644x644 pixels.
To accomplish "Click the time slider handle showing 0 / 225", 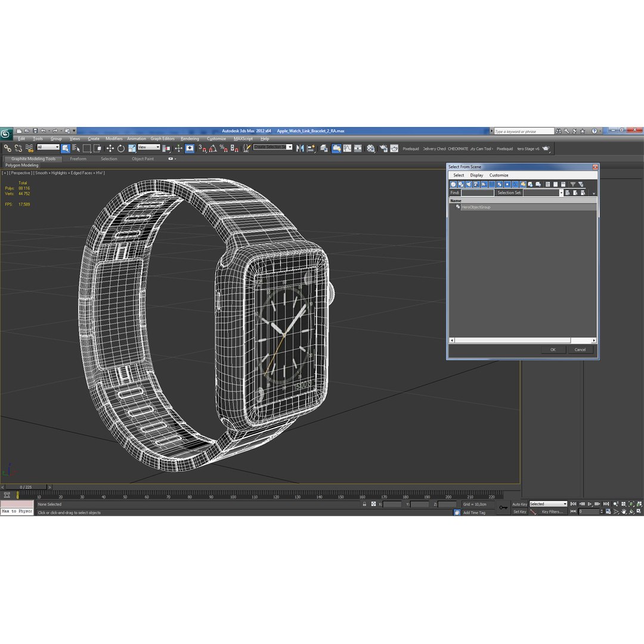I will tap(26, 487).
